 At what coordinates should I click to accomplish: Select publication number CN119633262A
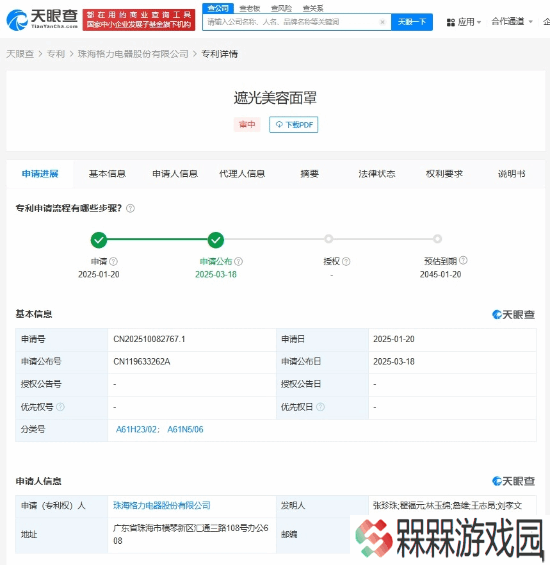tap(142, 361)
